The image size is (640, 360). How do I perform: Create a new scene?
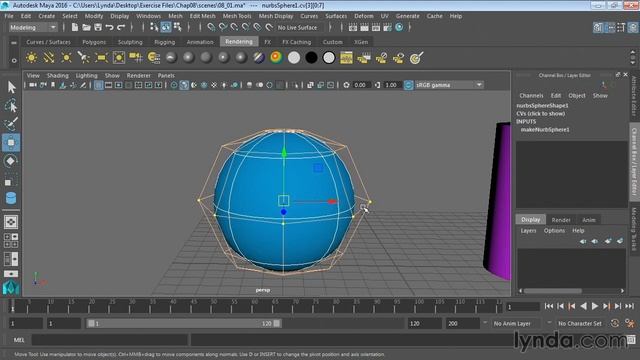pyautogui.click(x=74, y=27)
